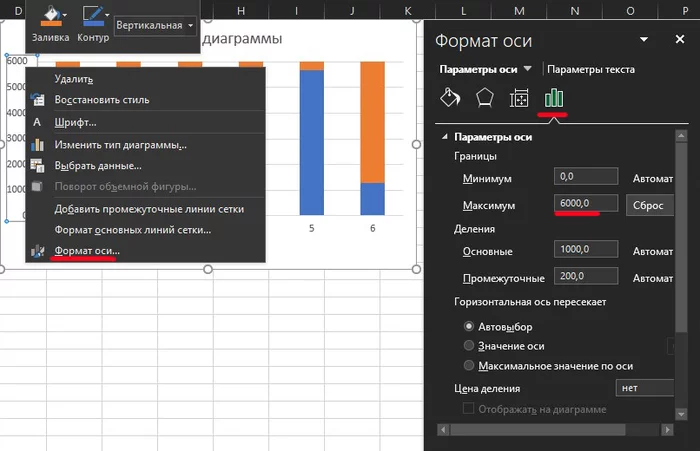Click icon beside Выбрать данные

coord(38,165)
